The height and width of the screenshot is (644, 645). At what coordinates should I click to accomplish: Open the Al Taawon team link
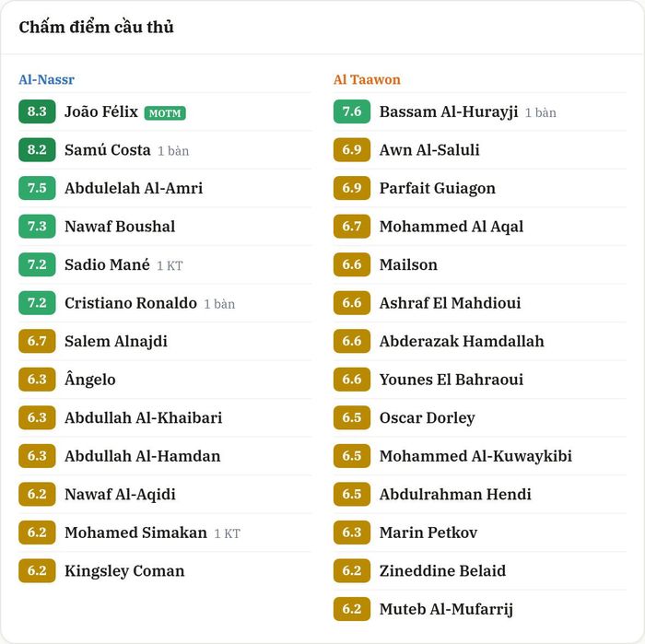367,79
